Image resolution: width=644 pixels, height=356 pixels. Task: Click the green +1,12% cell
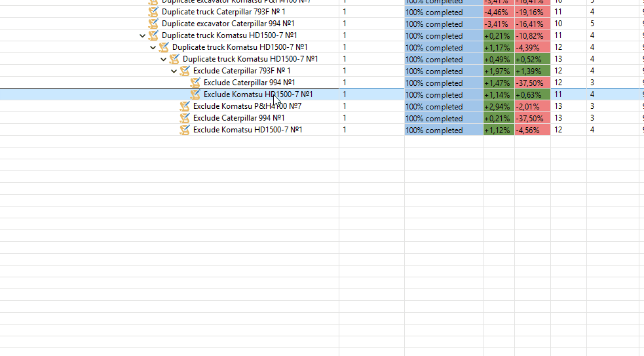(499, 130)
